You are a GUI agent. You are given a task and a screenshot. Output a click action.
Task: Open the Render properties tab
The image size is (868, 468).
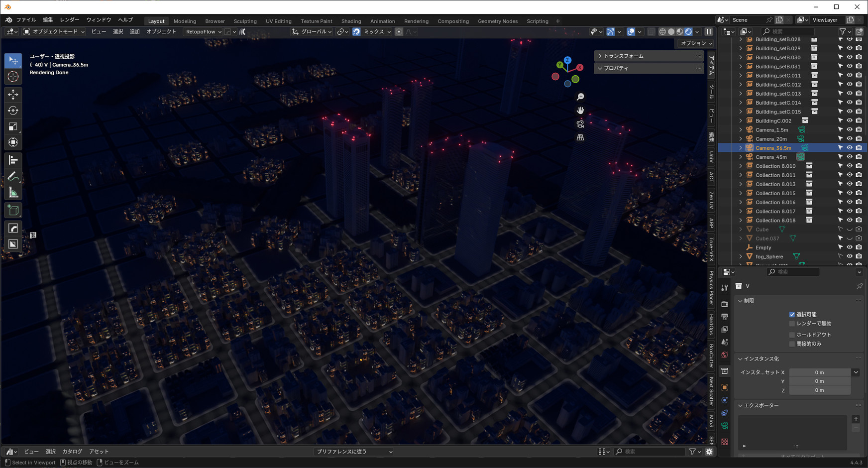tap(725, 304)
